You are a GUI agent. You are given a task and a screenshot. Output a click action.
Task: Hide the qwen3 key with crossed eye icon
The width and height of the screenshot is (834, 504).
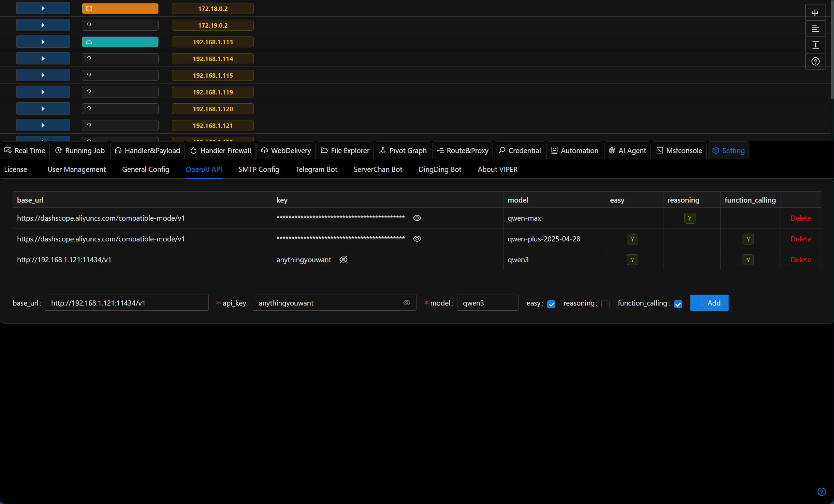pos(343,260)
